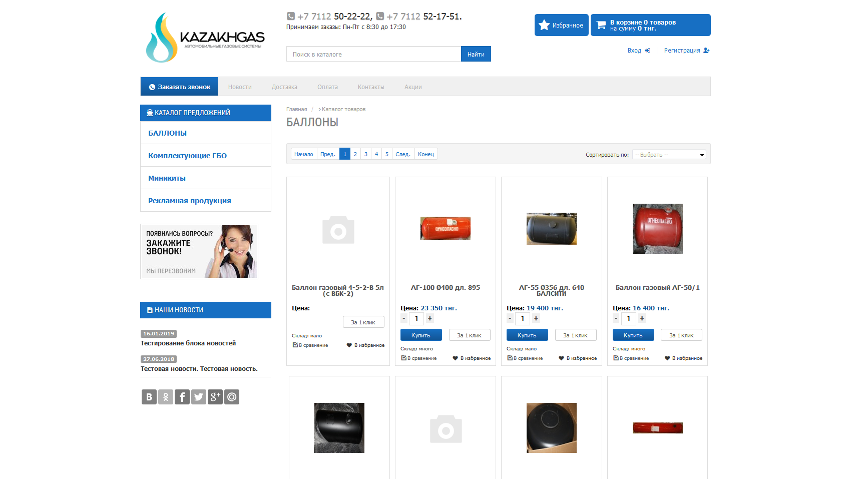
Task: Click За 1 клик for АГ-50/1
Action: click(682, 335)
